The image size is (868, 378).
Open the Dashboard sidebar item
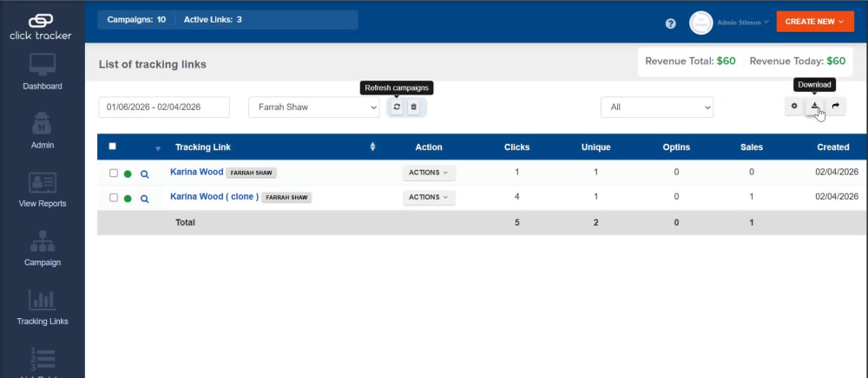(x=42, y=72)
